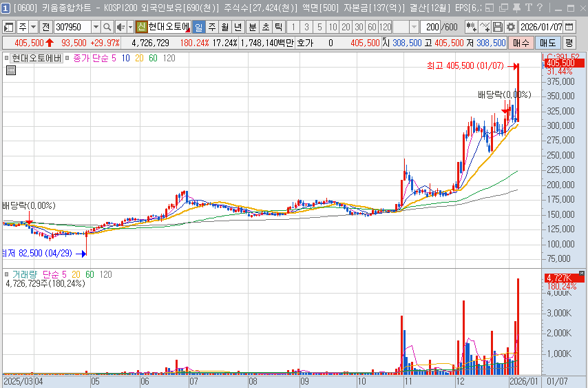Click the 1,748,140백만 trading value
This screenshot has width=588, height=388.
coord(267,43)
